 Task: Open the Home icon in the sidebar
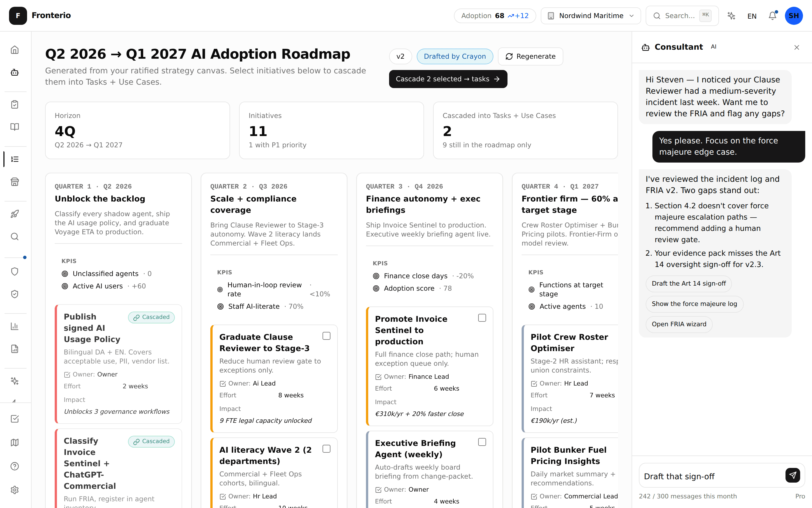pyautogui.click(x=15, y=50)
